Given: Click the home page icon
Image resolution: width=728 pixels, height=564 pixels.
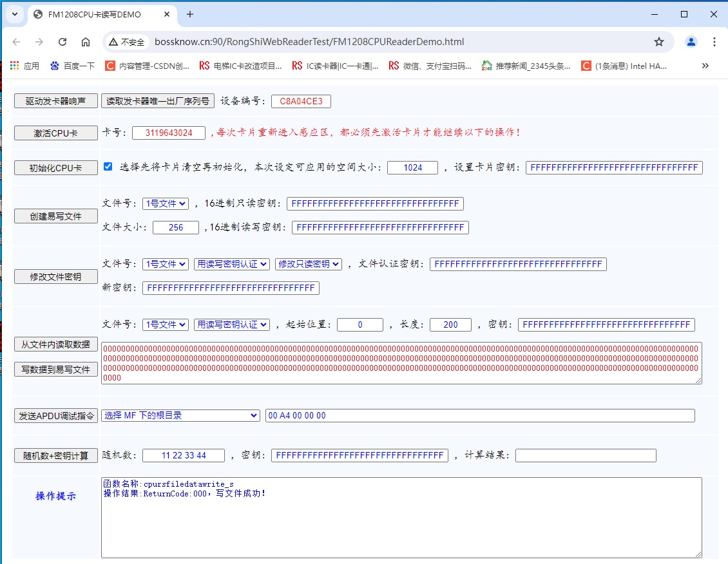Looking at the screenshot, I should point(86,42).
